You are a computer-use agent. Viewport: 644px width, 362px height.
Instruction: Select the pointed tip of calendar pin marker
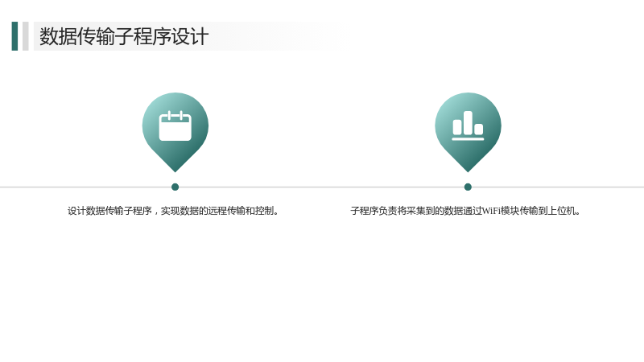(x=175, y=170)
